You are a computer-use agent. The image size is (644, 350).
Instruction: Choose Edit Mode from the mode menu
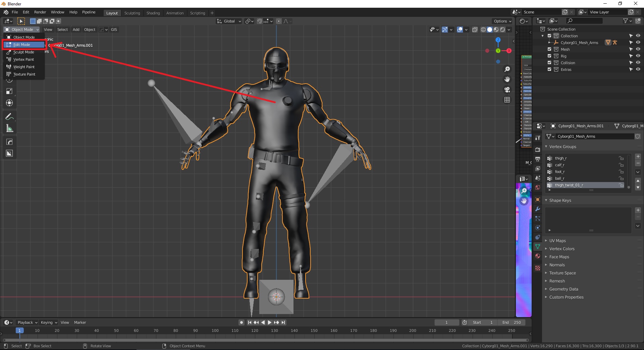point(22,45)
